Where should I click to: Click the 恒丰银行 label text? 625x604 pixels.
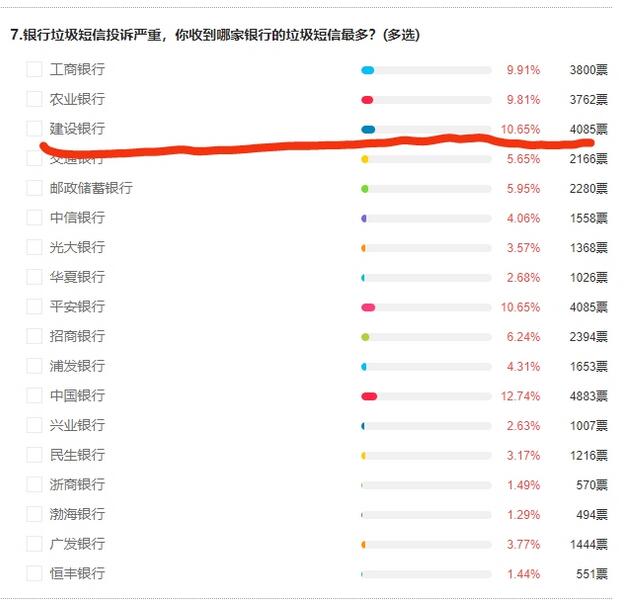coord(77,574)
